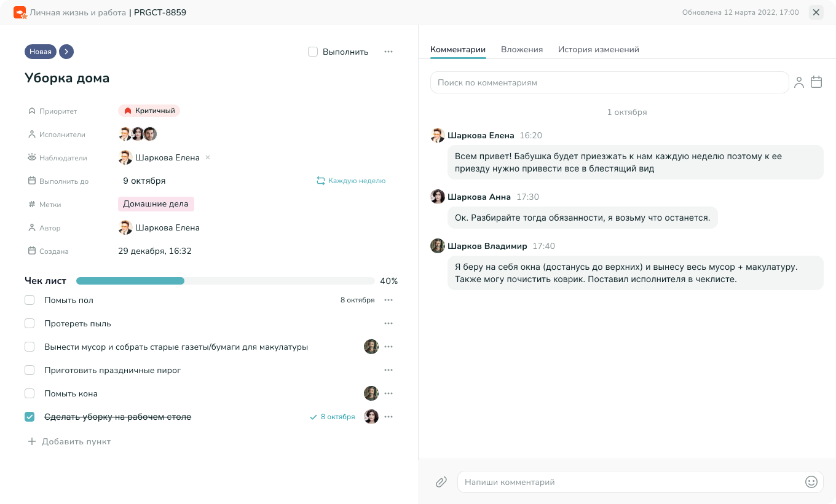Check the Выполнить checkbox
Screen dimensions: 836x504
(x=313, y=52)
